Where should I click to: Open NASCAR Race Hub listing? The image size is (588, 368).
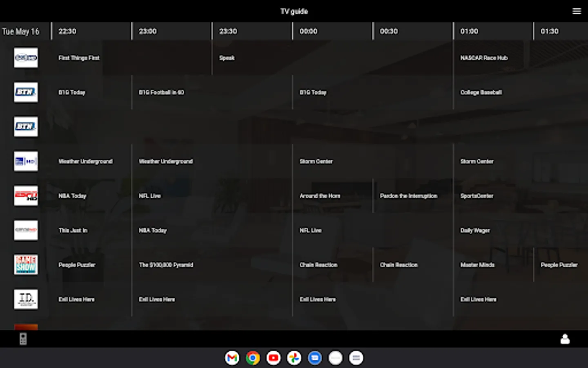pyautogui.click(x=484, y=58)
